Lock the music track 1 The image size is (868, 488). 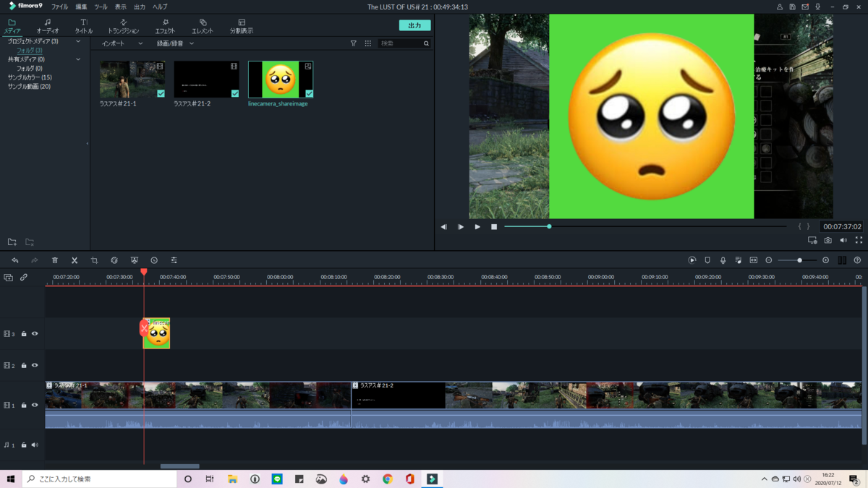click(x=24, y=445)
